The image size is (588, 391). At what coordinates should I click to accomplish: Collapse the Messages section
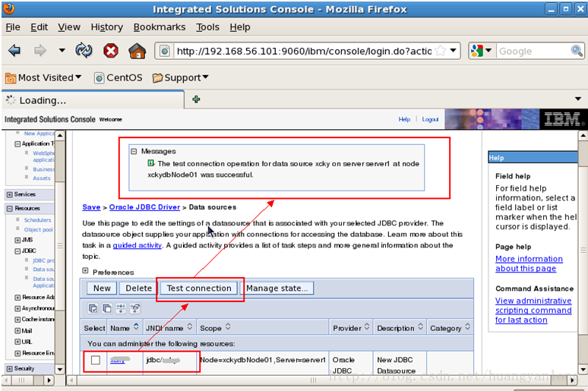click(x=134, y=151)
